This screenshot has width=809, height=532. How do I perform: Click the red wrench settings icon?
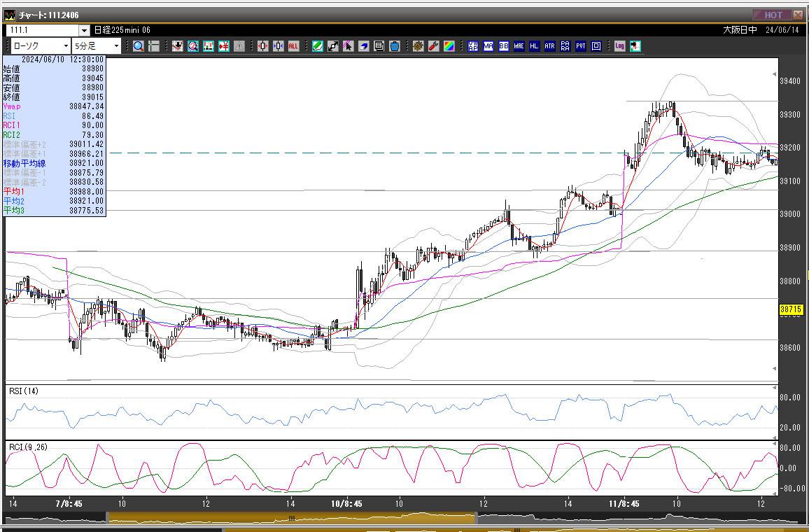(433, 46)
